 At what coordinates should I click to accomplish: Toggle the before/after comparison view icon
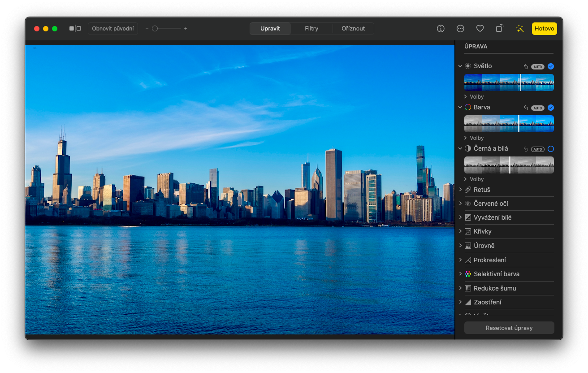pyautogui.click(x=75, y=29)
